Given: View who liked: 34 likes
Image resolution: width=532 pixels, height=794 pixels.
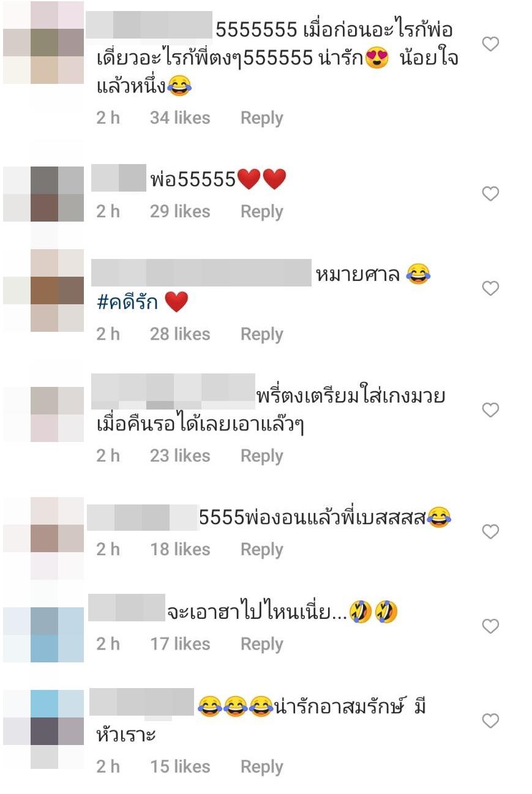Looking at the screenshot, I should tap(180, 118).
